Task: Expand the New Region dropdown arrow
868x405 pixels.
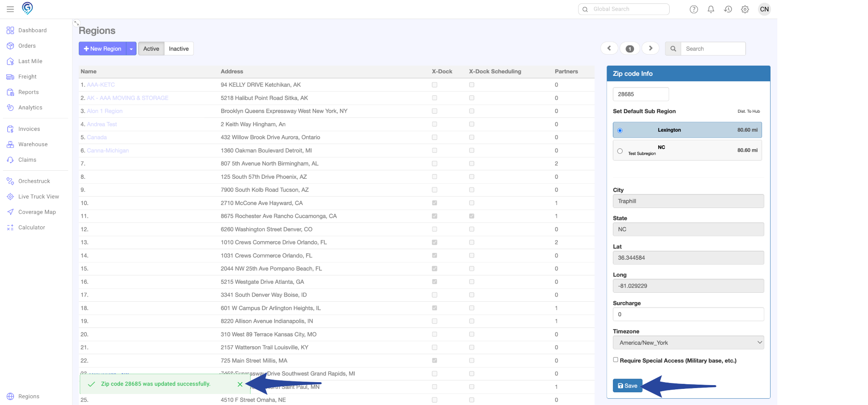Action: (x=131, y=49)
